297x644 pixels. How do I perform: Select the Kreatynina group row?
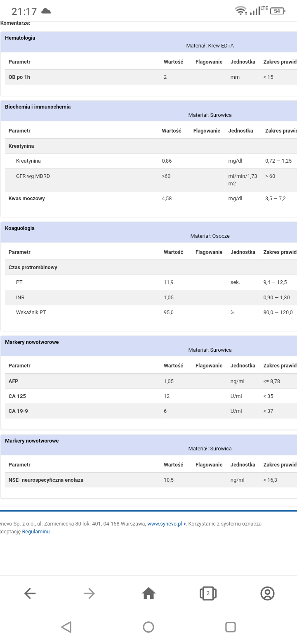click(x=21, y=146)
